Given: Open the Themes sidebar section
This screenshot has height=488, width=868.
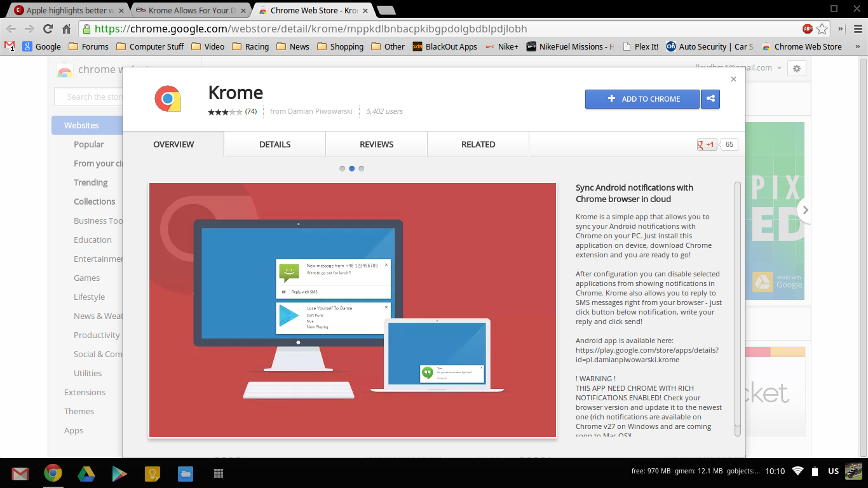Looking at the screenshot, I should 79,411.
